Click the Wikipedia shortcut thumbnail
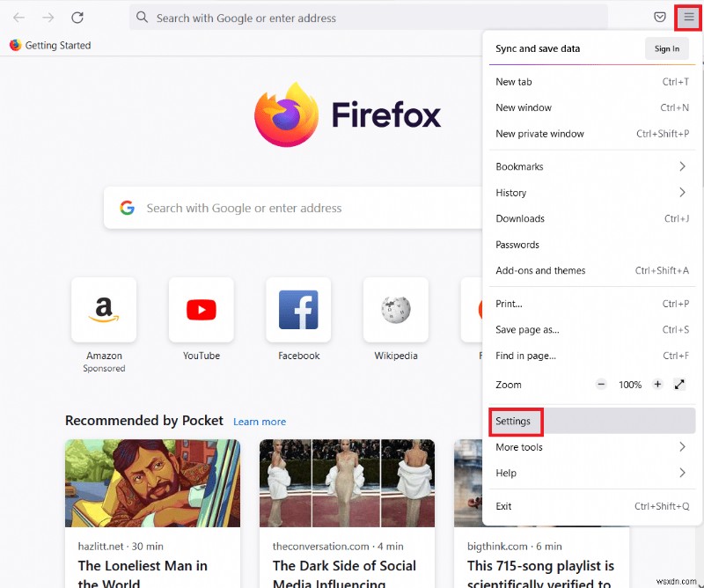 pos(396,310)
